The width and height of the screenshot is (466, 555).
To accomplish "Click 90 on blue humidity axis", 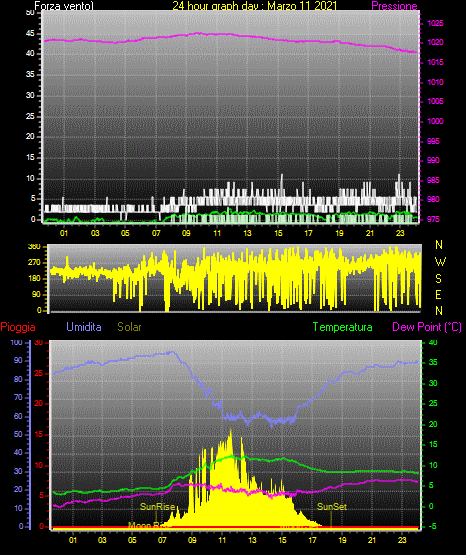I will click(x=18, y=360).
